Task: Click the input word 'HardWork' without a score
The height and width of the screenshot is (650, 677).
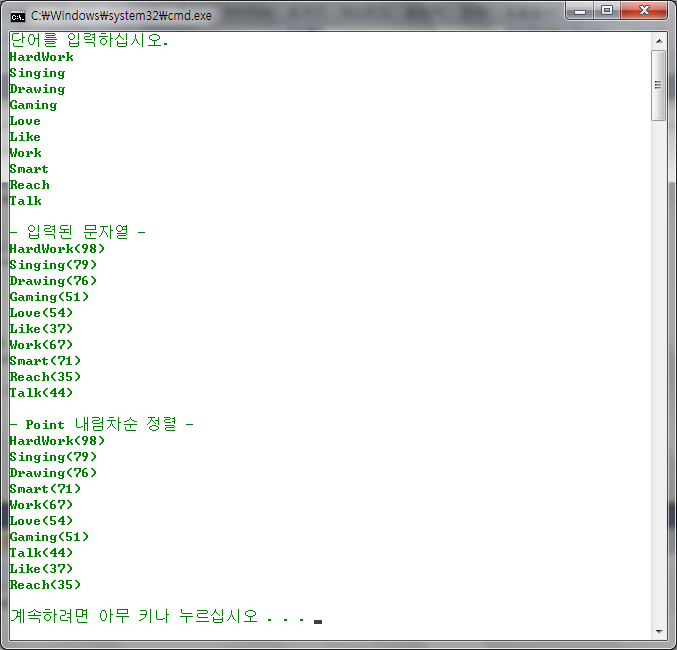Action: click(42, 57)
